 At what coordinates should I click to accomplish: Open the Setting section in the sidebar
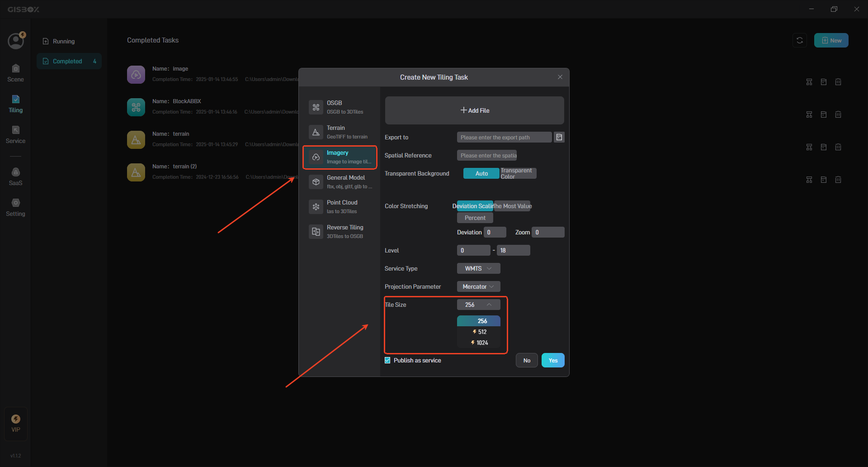15,208
